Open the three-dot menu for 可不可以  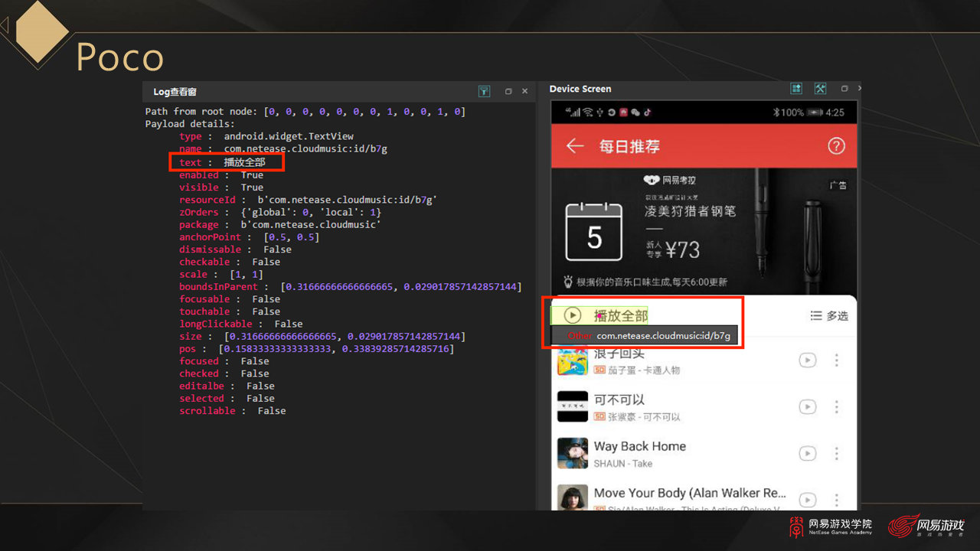pyautogui.click(x=836, y=407)
